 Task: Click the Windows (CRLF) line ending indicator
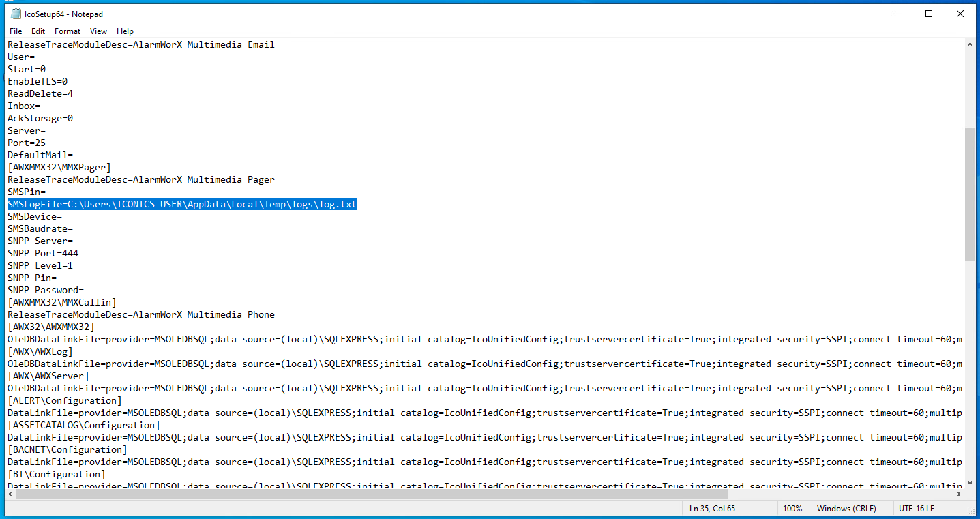click(x=848, y=508)
